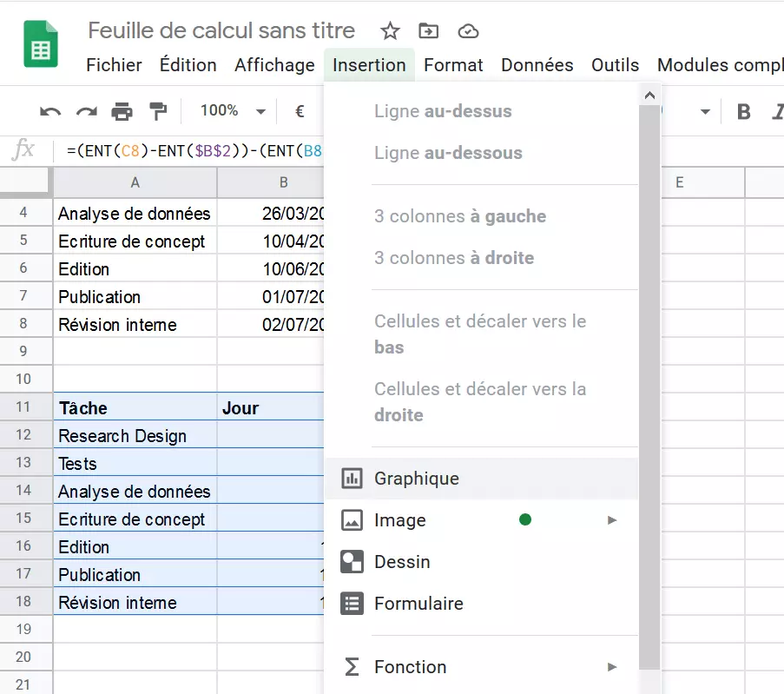Click the print icon
Screen dimensions: 784x694
click(122, 111)
